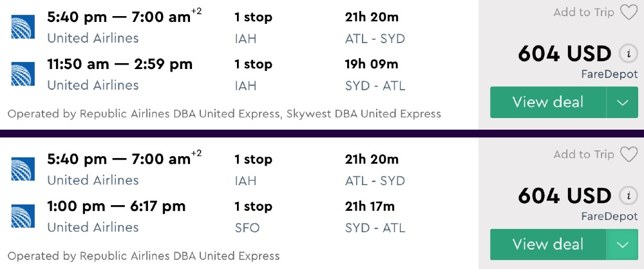Click the SFO stop on second itinerary

pyautogui.click(x=245, y=227)
